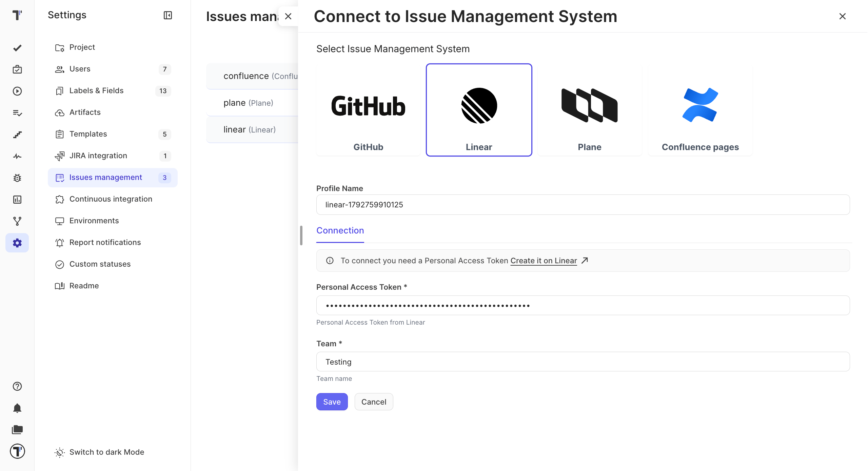Screen dimensions: 868x471
Task: Open JIRA integration settings
Action: (x=113, y=156)
